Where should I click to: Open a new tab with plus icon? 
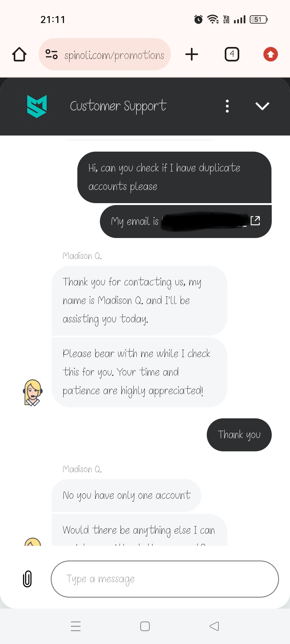pos(192,54)
